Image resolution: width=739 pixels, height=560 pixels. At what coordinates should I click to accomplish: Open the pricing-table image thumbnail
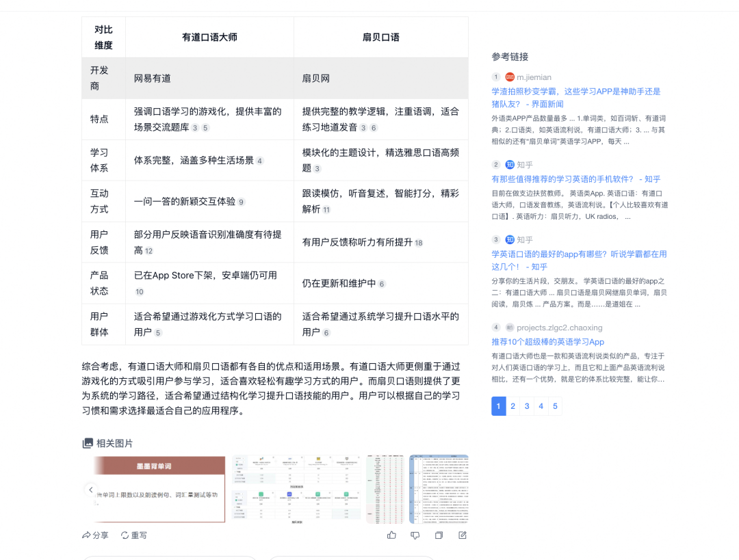point(297,490)
